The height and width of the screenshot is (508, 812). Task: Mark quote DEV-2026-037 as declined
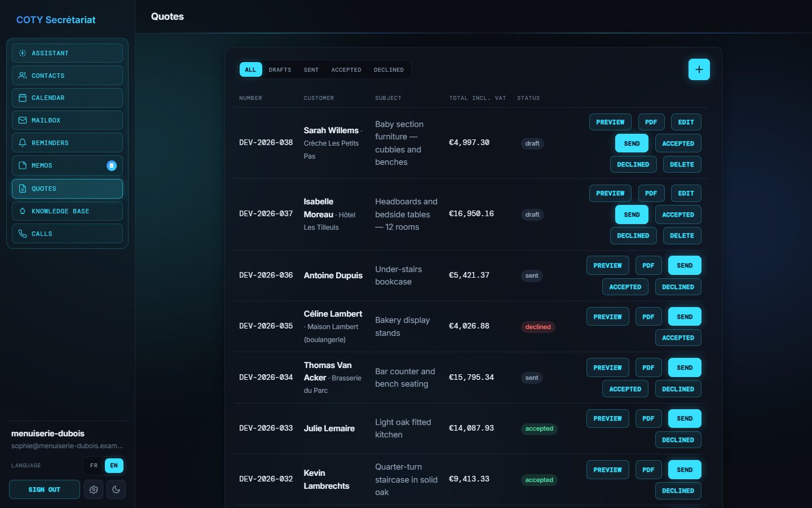tap(633, 235)
